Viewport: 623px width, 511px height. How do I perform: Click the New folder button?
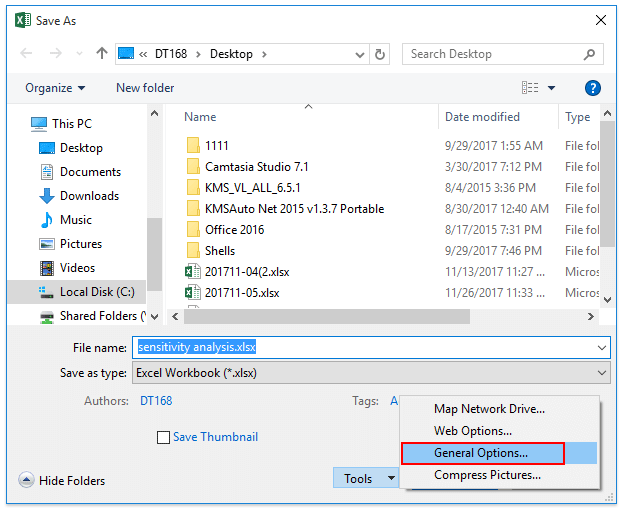(145, 88)
